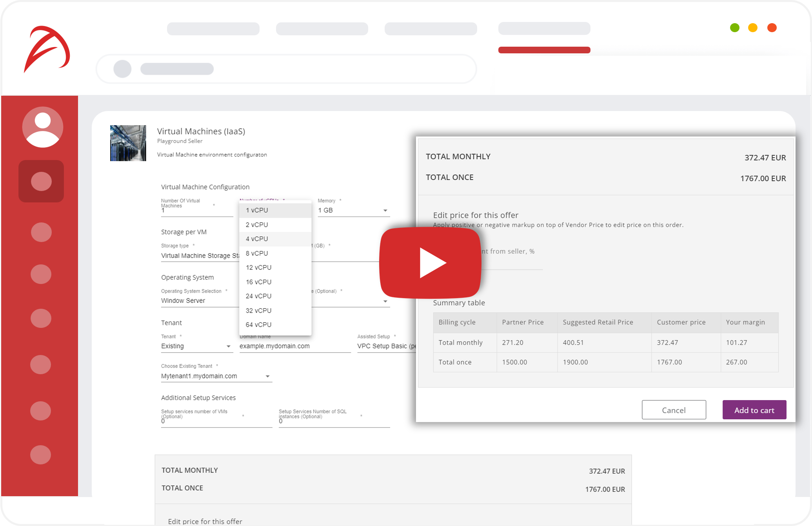Image resolution: width=812 pixels, height=526 pixels.
Task: Click the red bird logo
Action: click(x=47, y=49)
